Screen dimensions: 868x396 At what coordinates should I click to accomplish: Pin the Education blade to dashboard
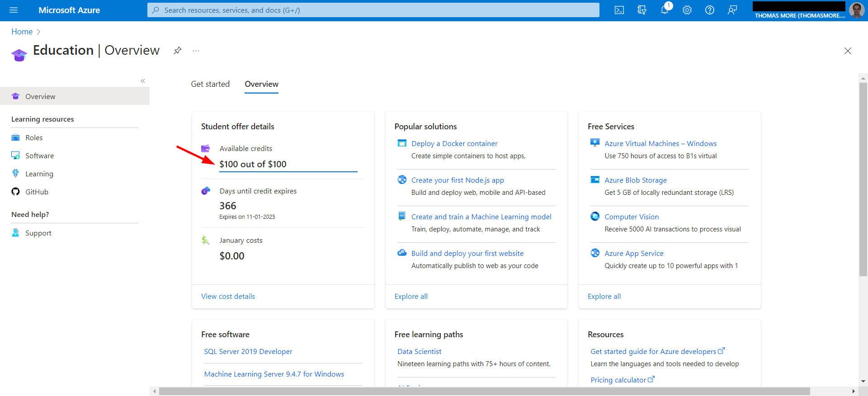coord(178,51)
